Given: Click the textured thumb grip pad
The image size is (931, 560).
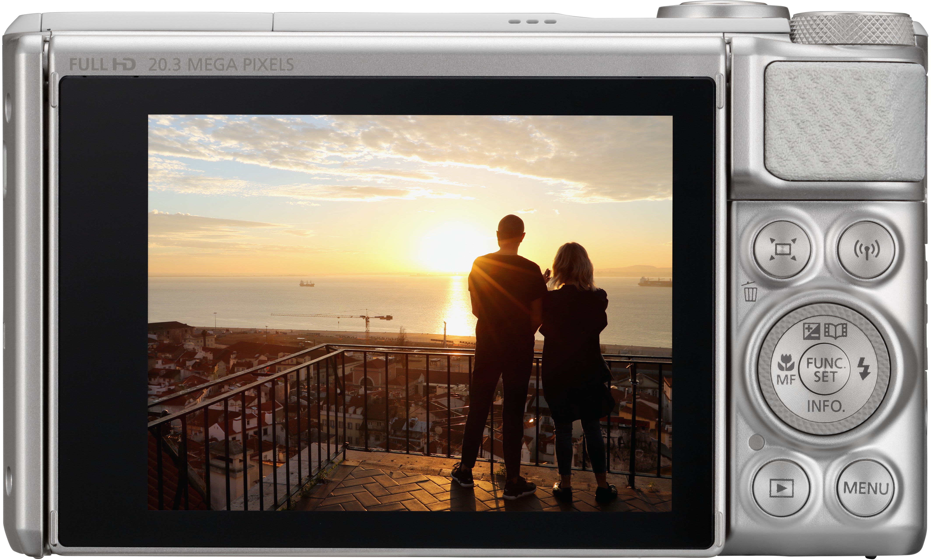Looking at the screenshot, I should point(845,122).
